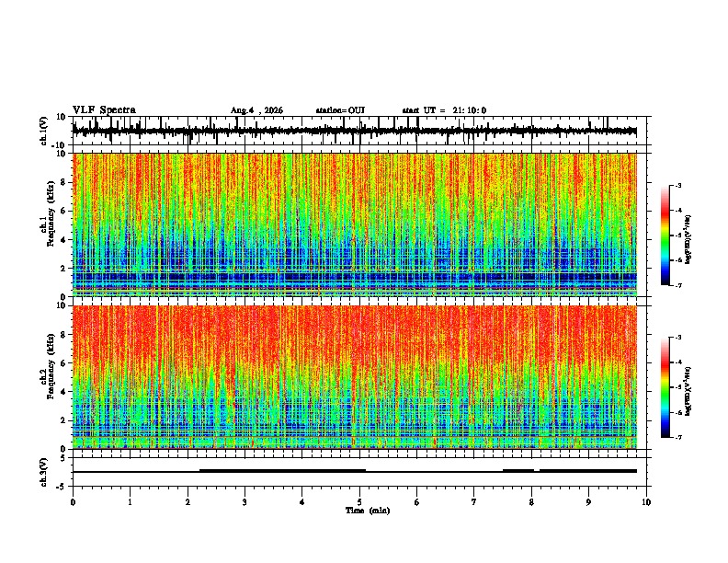728x563 pixels.
Task: Click the "6" tick label on the Time axis
Action: click(x=417, y=502)
